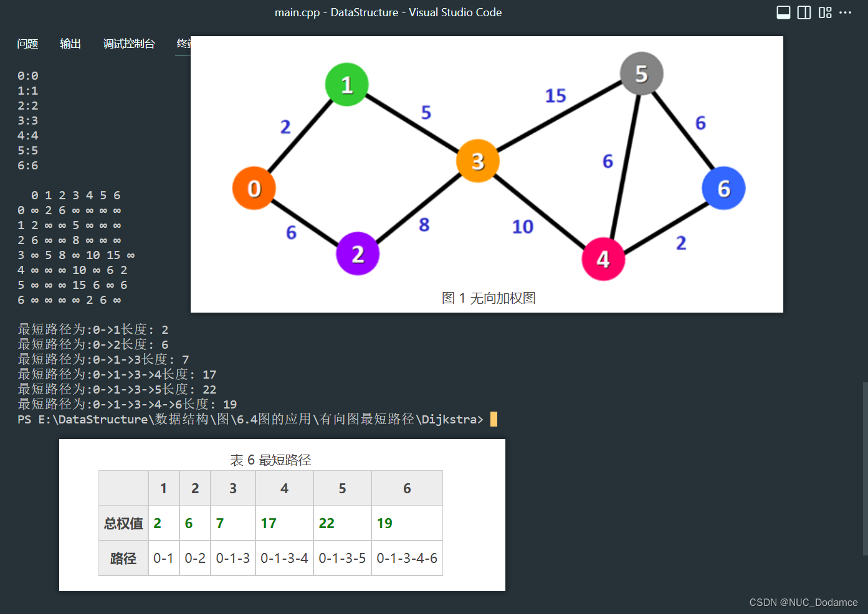
Task: Click terminal line 最短路径为:0->1->3长度: 7
Action: coord(103,360)
